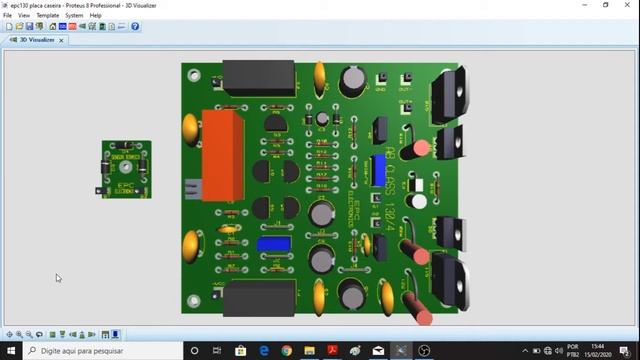Click the clock showing 15:44
Screen dimensions: 640x360
598,351
